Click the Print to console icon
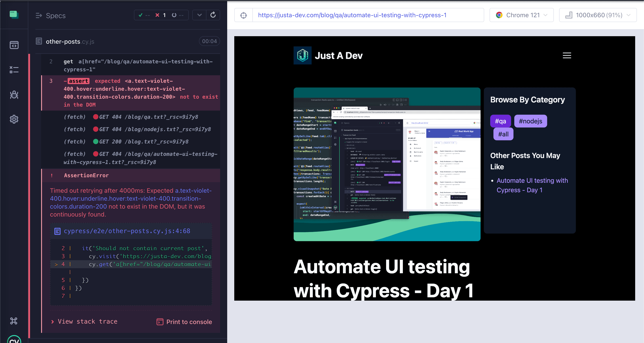Viewport: 644px width, 343px height. point(160,322)
